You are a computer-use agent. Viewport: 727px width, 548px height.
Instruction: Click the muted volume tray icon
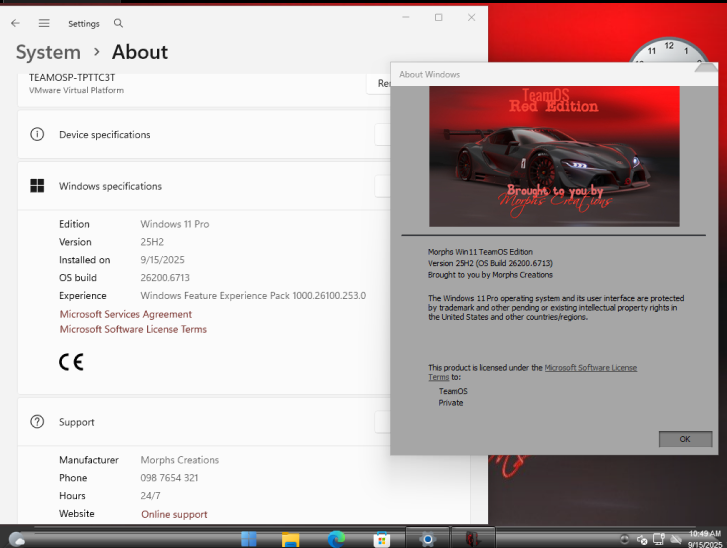pos(642,540)
